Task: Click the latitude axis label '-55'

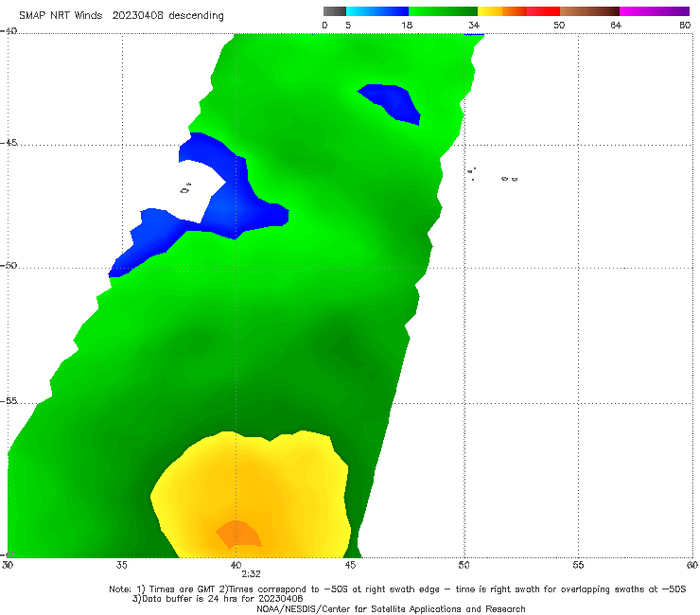Action: click(x=9, y=400)
